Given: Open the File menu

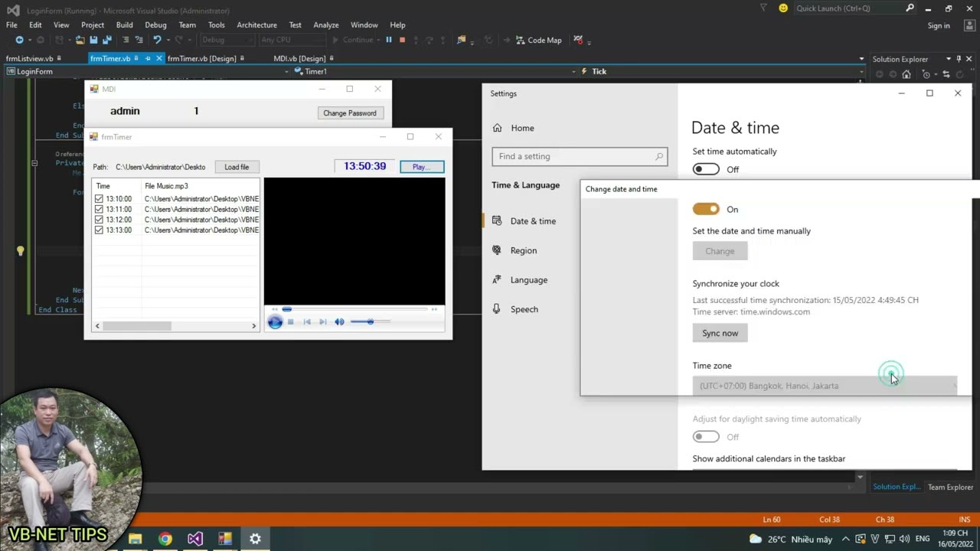Looking at the screenshot, I should [11, 24].
